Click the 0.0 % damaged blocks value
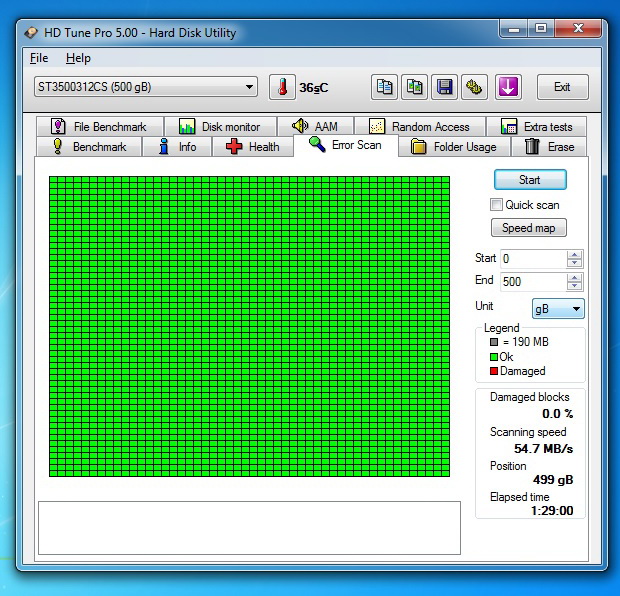 click(x=558, y=414)
